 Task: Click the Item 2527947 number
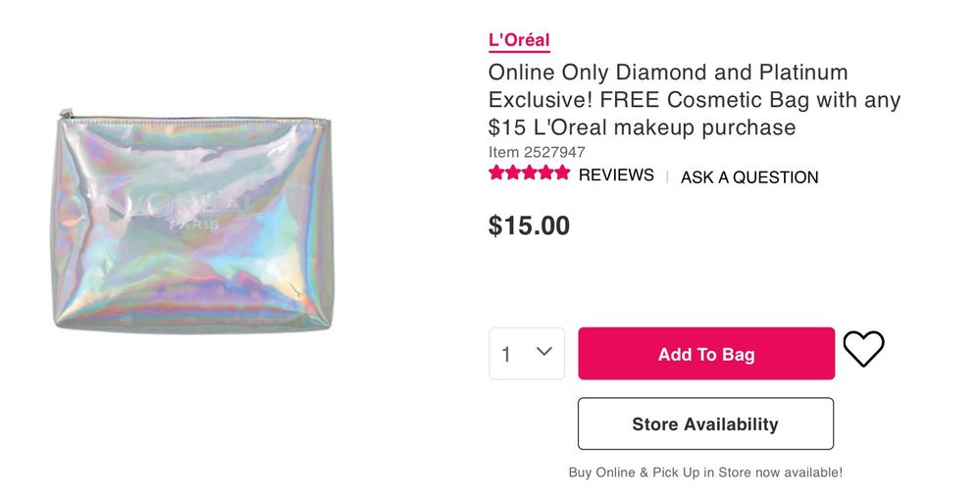coord(537,152)
